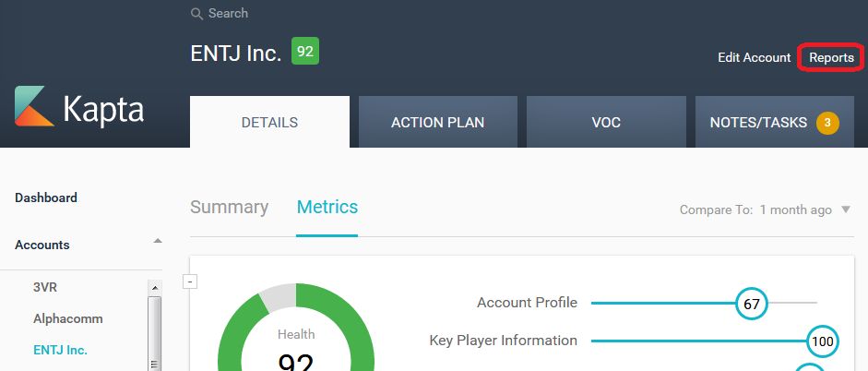Click the Account Profile slider handle 67
This screenshot has height=371, width=868.
(751, 304)
